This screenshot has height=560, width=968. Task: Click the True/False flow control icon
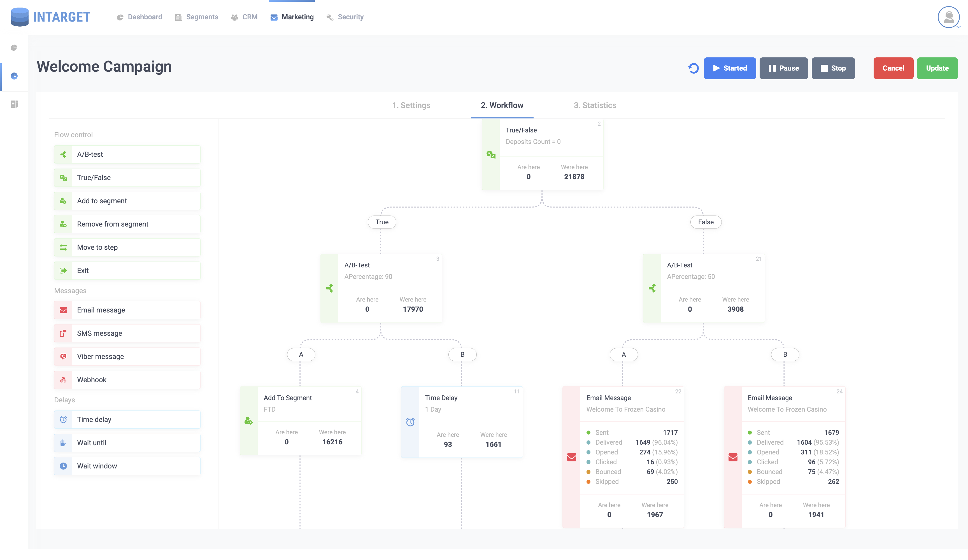click(x=63, y=177)
